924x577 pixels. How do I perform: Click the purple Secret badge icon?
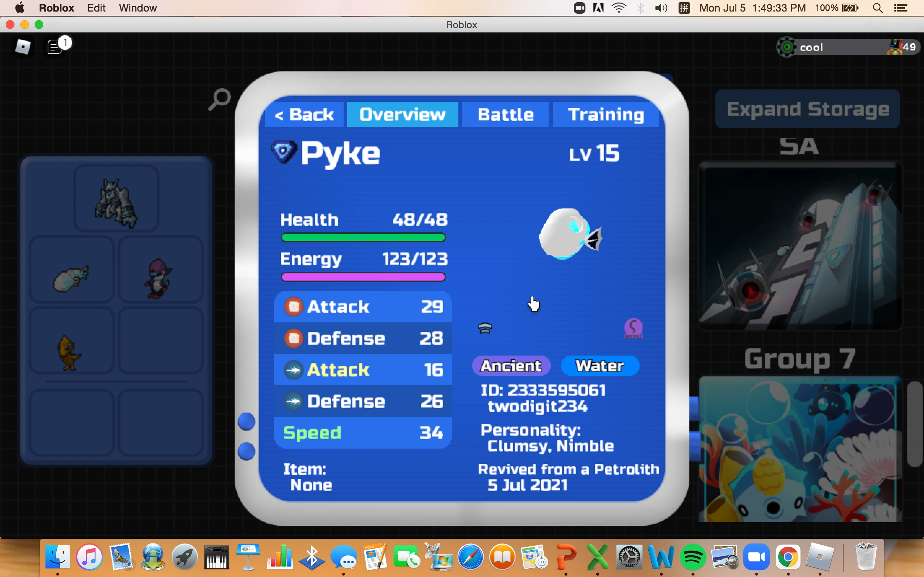click(x=633, y=328)
